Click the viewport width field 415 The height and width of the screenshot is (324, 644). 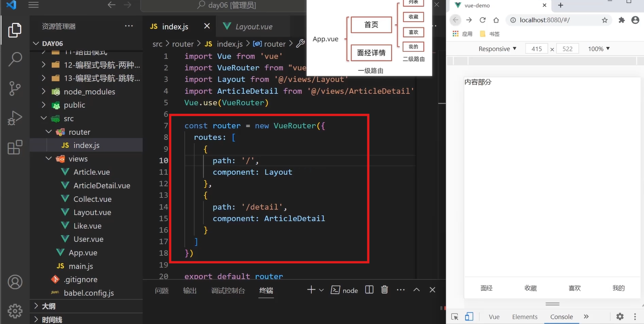pos(537,49)
